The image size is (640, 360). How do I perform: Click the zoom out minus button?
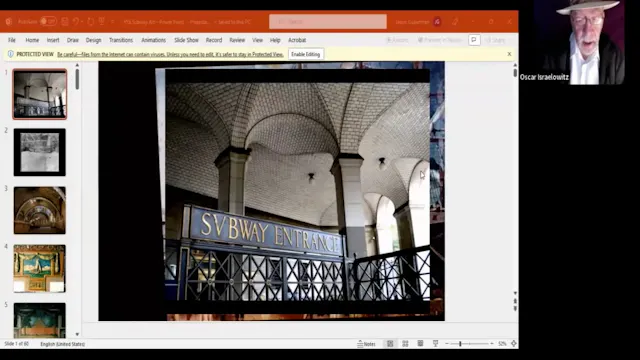tap(447, 344)
